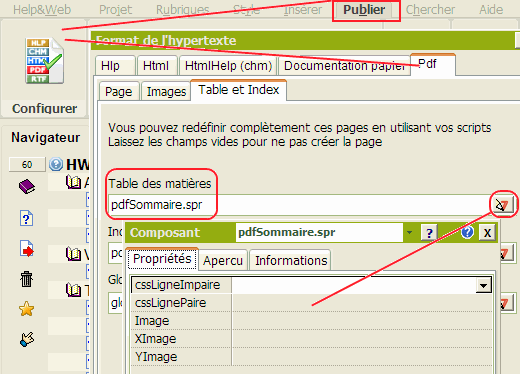Open the Chercher menu
Image resolution: width=520 pixels, height=374 pixels.
click(x=430, y=10)
